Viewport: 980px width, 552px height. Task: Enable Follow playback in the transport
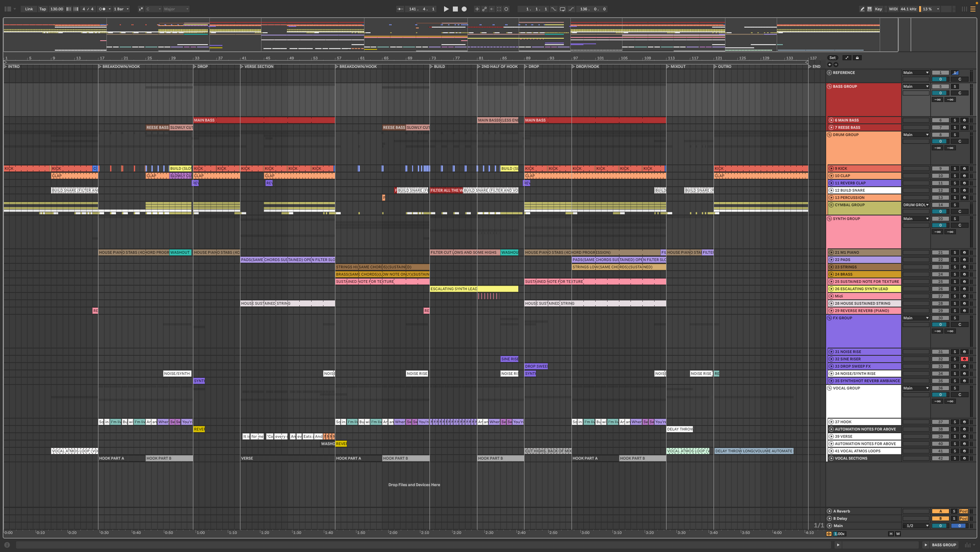400,9
